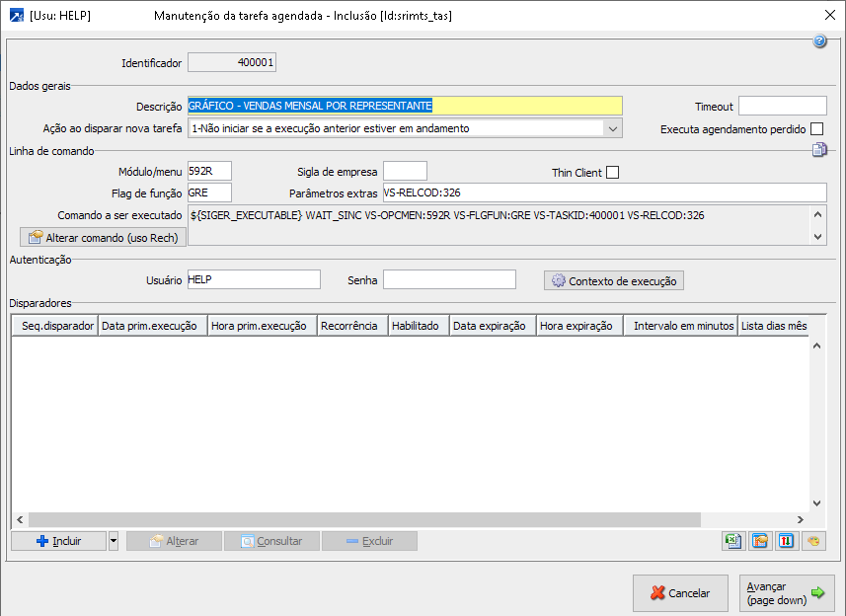Click the Recorrência column header
Viewport: 846px width, 616px height.
click(x=352, y=326)
